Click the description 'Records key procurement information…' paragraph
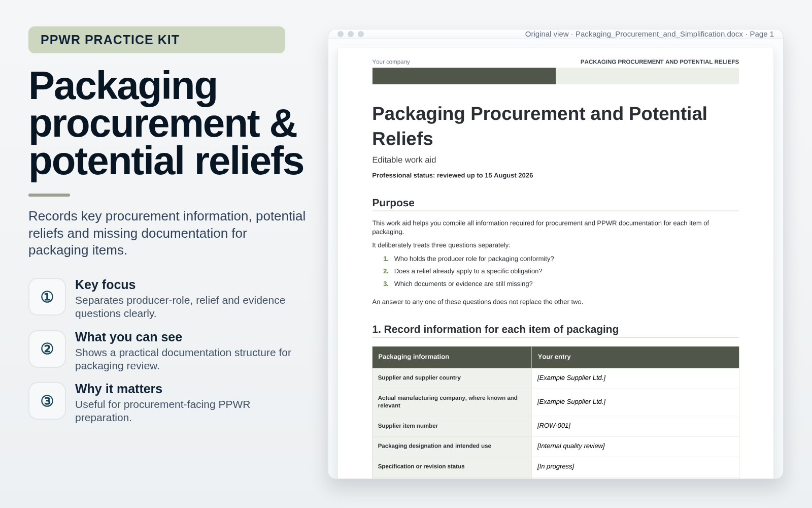The height and width of the screenshot is (508, 812). (x=167, y=233)
